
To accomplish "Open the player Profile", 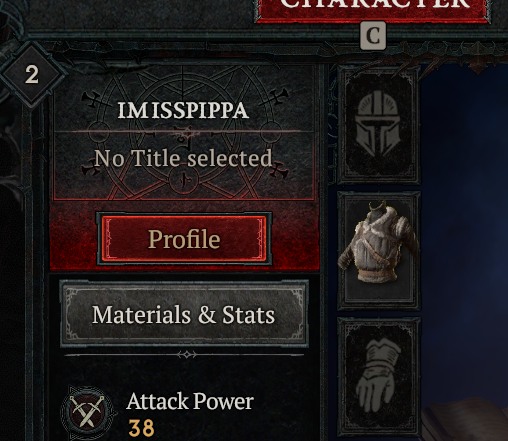I will point(184,239).
